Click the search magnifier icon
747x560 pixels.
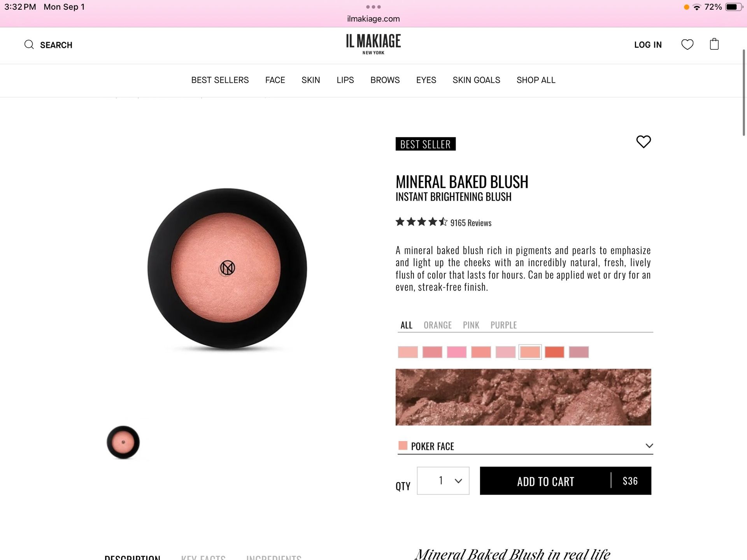click(29, 45)
